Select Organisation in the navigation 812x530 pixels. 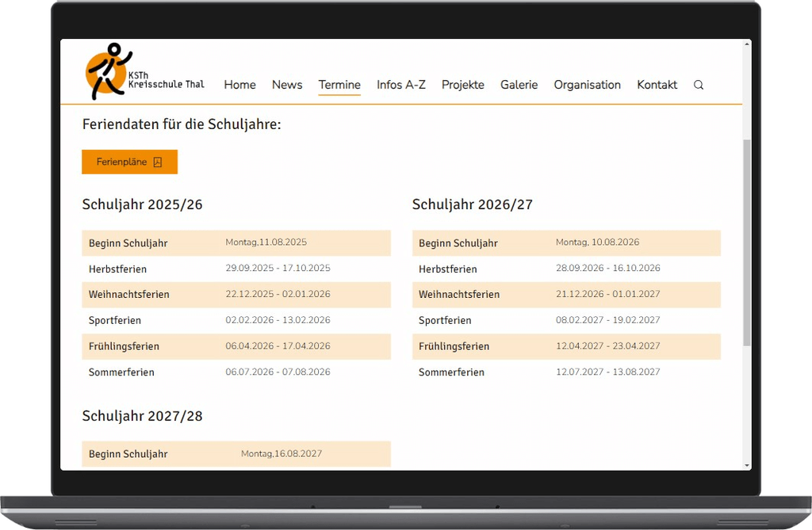click(587, 85)
